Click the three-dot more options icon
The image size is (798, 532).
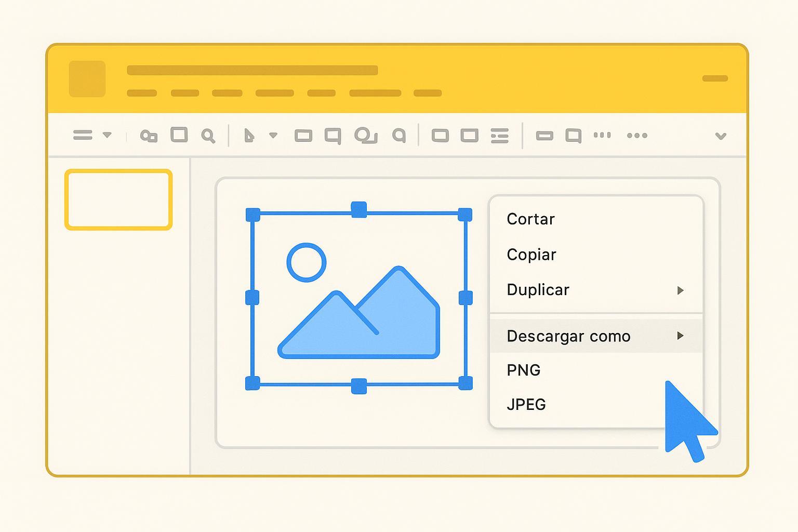(637, 136)
